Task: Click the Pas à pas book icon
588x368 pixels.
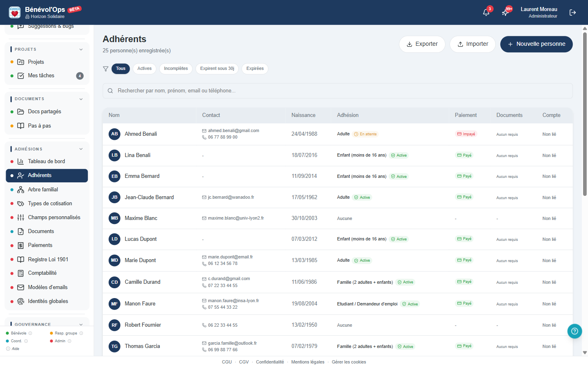Action: [21, 126]
